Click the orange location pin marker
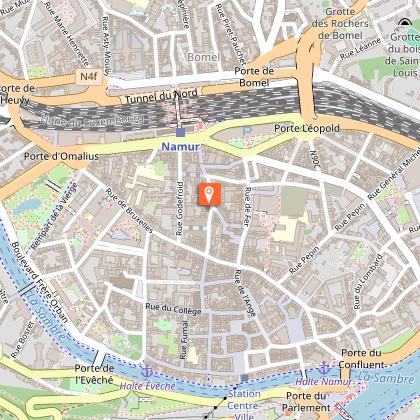 (209, 194)
